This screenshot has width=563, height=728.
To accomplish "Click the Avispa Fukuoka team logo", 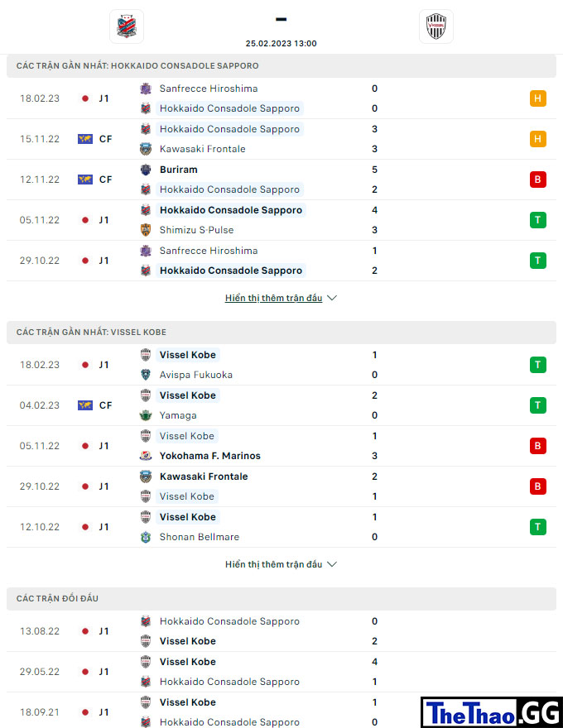I will point(146,375).
